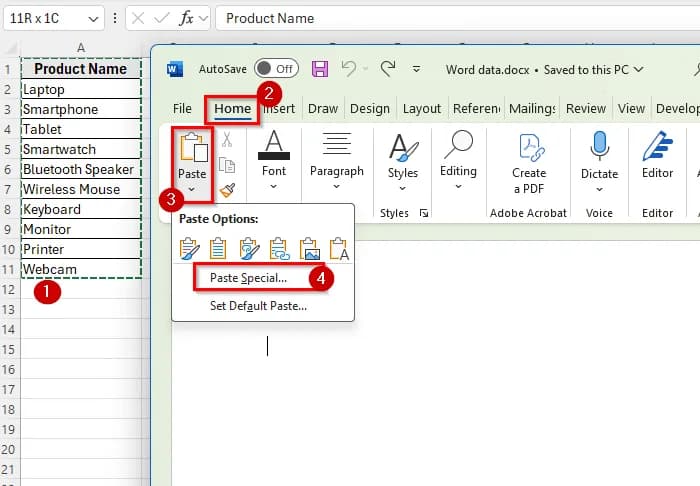This screenshot has width=700, height=486.
Task: Open the Undo history dropdown arrow
Action: click(365, 69)
